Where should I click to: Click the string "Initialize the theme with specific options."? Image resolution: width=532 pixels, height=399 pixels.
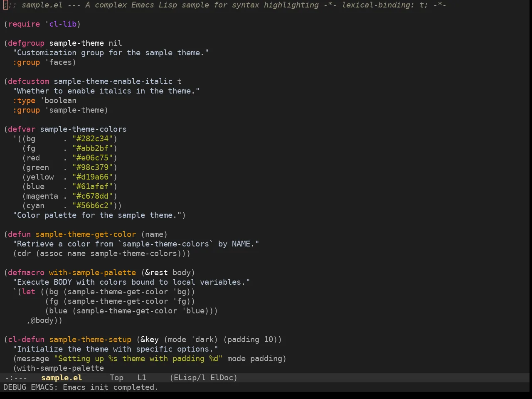116,349
